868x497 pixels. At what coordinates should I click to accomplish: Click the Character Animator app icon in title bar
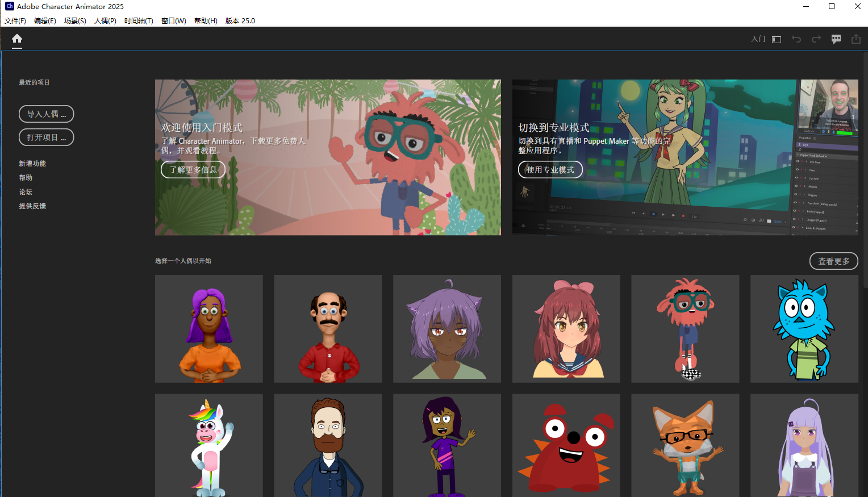[9, 6]
